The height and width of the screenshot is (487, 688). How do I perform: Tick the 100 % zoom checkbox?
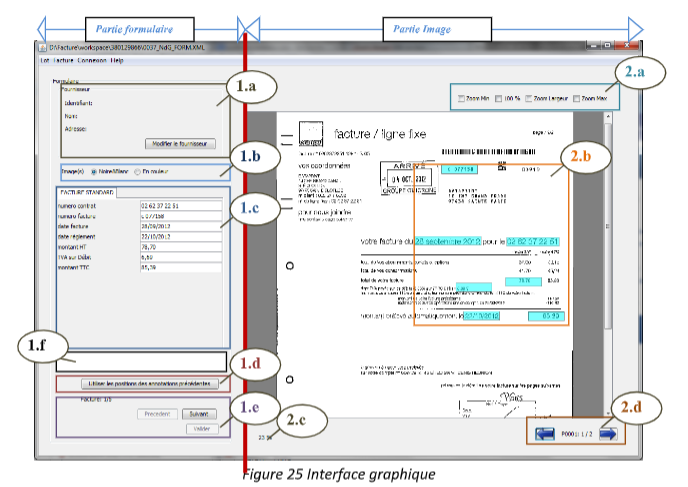point(498,98)
